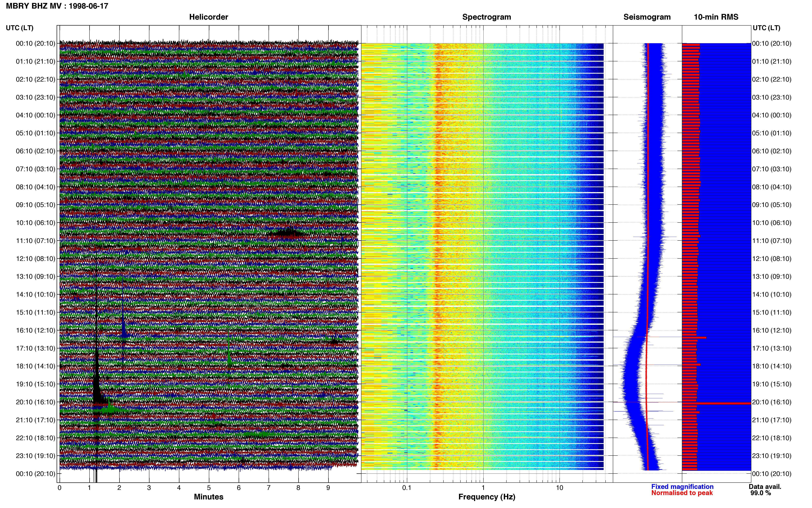Select the 5 tick on the Minutes axis

click(x=209, y=488)
